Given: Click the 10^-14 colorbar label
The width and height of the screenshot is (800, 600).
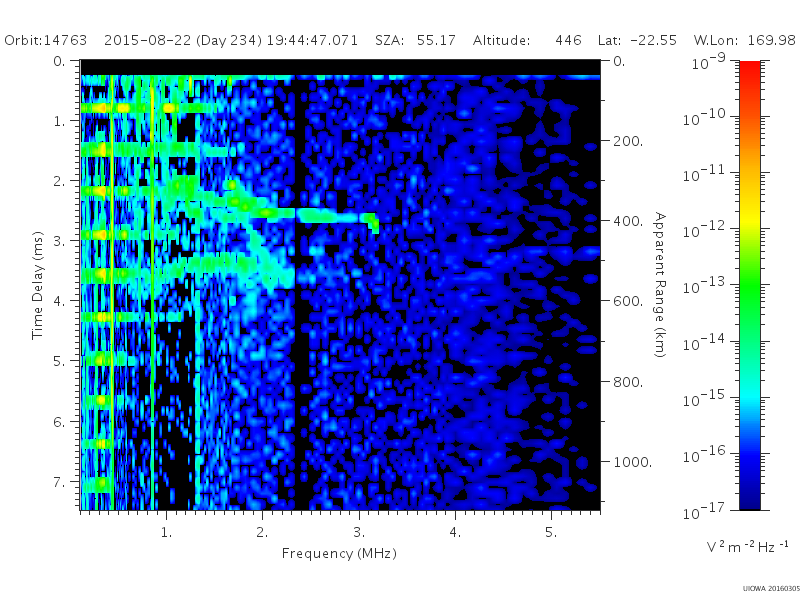Looking at the screenshot, I should [x=704, y=342].
